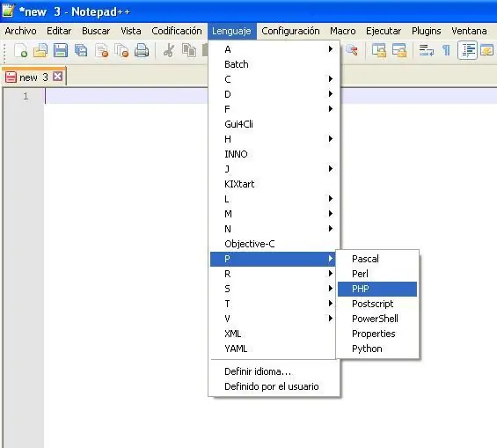Select the highlighted PHP language
497x448 pixels.
coord(377,289)
